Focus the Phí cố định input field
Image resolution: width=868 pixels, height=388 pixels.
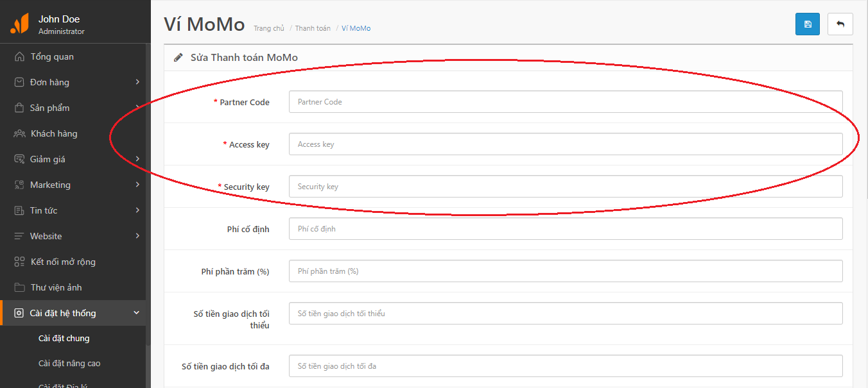(x=566, y=229)
